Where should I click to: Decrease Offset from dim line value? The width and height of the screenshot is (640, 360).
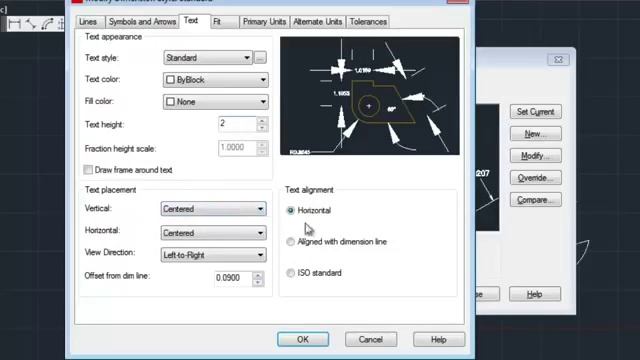click(258, 282)
